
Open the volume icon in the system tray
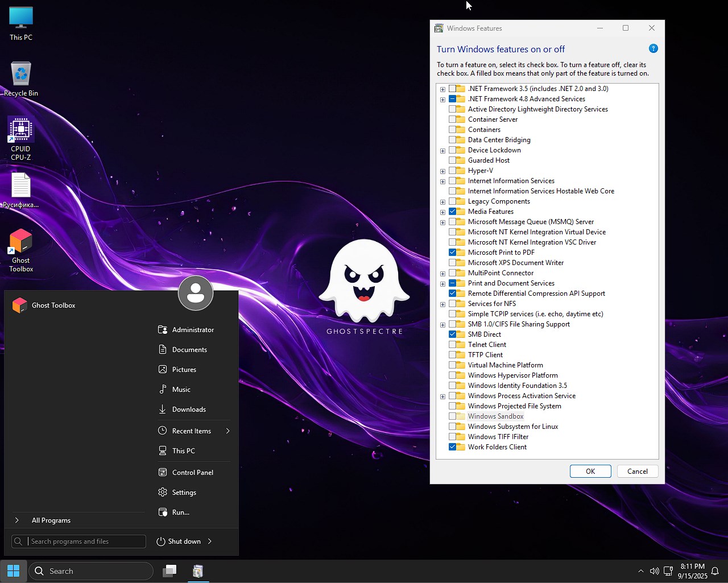[x=654, y=570]
